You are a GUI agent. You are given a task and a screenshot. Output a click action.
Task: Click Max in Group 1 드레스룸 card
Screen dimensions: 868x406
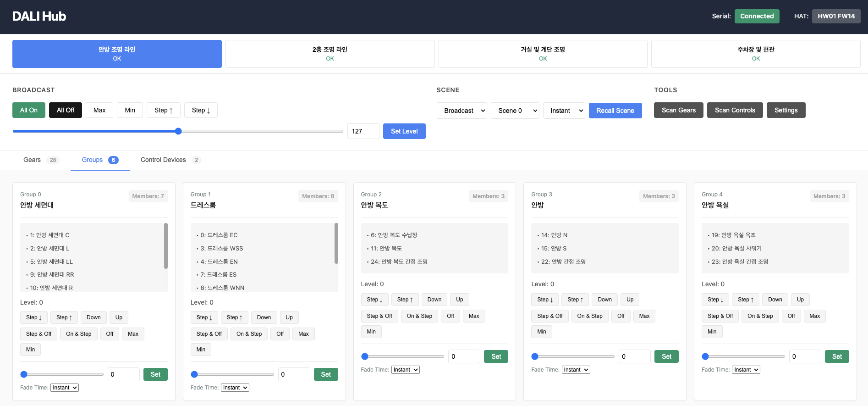[x=303, y=334]
